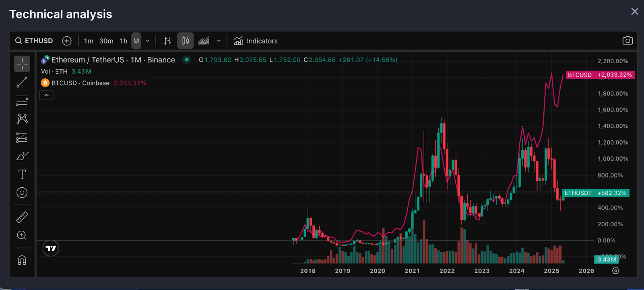Switch to 1h timeframe
The image size is (644, 290).
[x=124, y=41]
